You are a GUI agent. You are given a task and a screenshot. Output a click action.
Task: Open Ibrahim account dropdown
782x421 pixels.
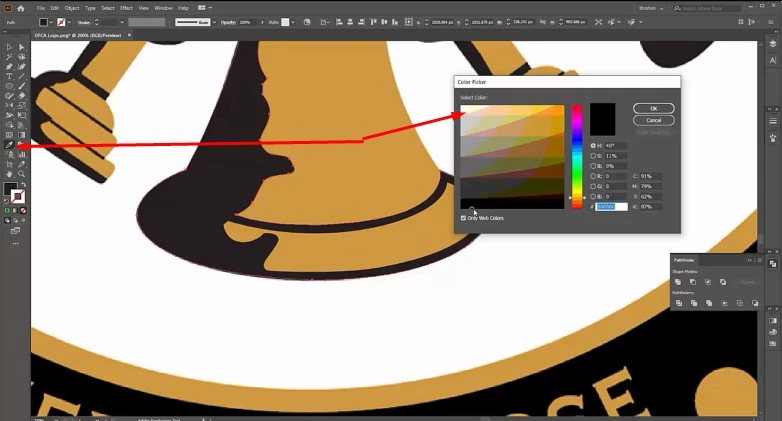[x=651, y=8]
